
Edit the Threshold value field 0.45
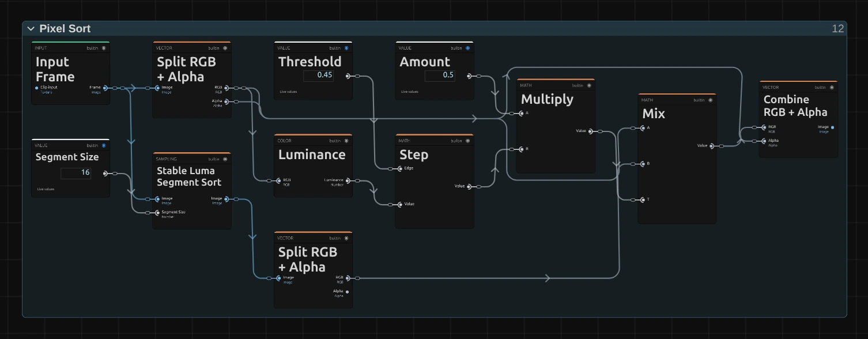(319, 76)
